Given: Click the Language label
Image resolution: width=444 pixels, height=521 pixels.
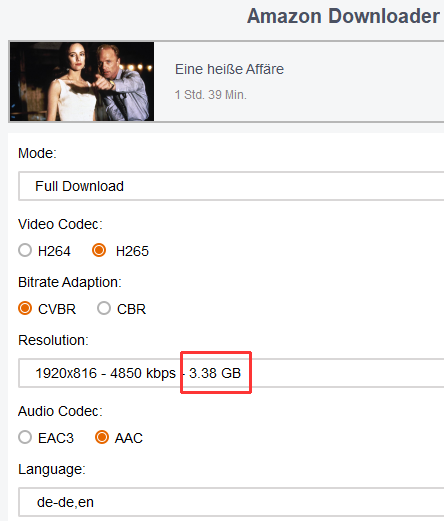Looking at the screenshot, I should [52, 469].
